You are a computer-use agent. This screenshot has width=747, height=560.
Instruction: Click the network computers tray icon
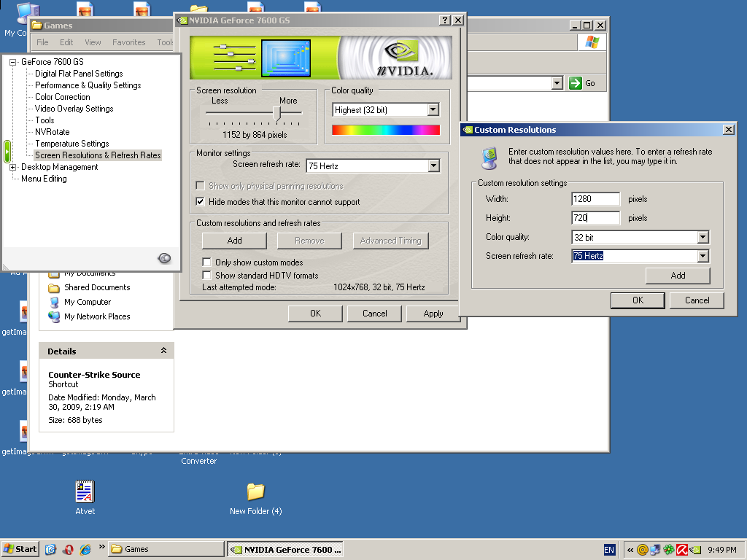(655, 550)
